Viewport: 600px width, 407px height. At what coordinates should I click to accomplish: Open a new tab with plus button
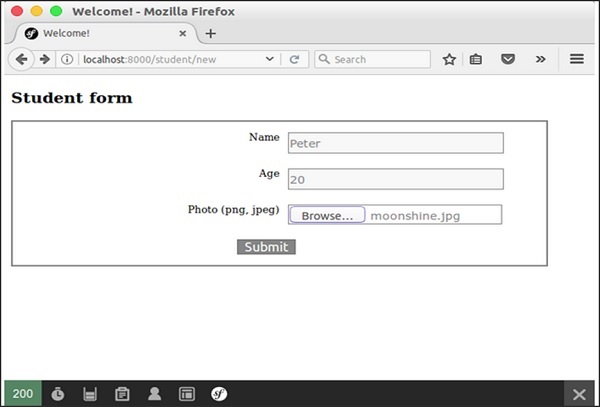pyautogui.click(x=210, y=33)
